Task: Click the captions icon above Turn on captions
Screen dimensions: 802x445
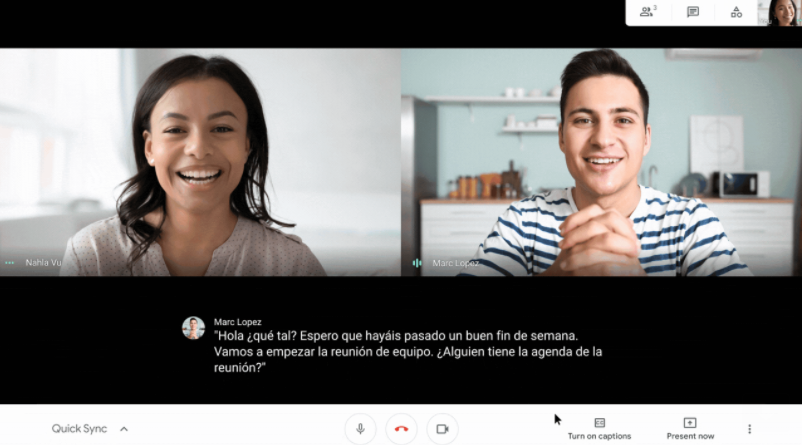Action: [x=599, y=423]
